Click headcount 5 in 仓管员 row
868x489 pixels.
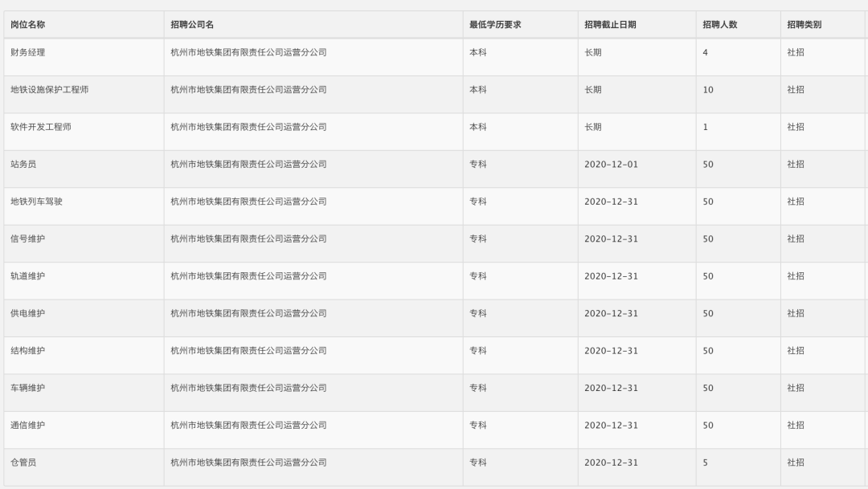(x=706, y=463)
